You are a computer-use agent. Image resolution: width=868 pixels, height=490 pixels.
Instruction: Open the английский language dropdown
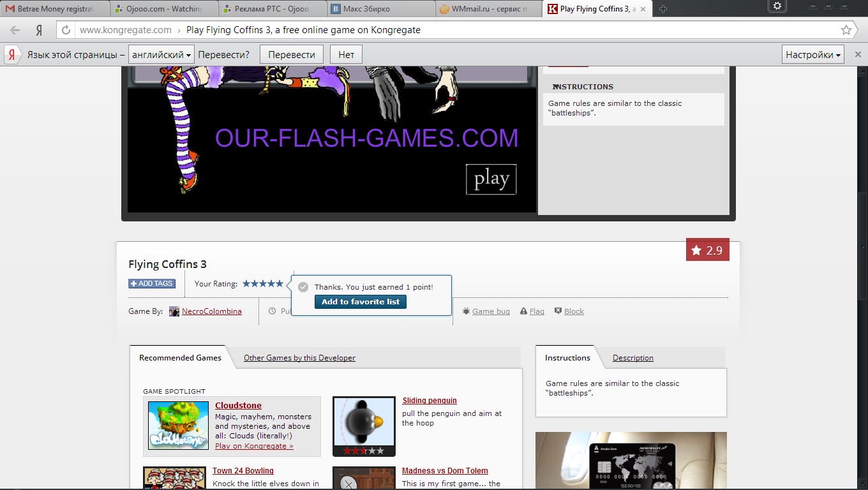coord(161,55)
